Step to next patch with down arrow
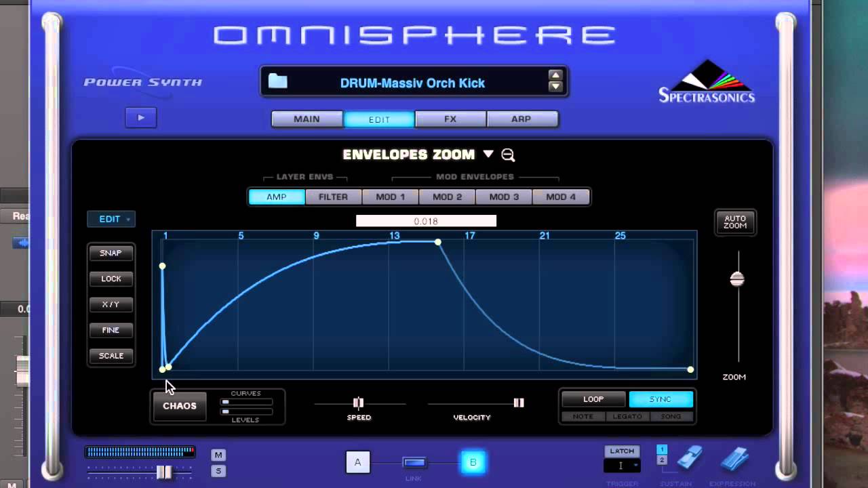The image size is (868, 488). click(555, 87)
